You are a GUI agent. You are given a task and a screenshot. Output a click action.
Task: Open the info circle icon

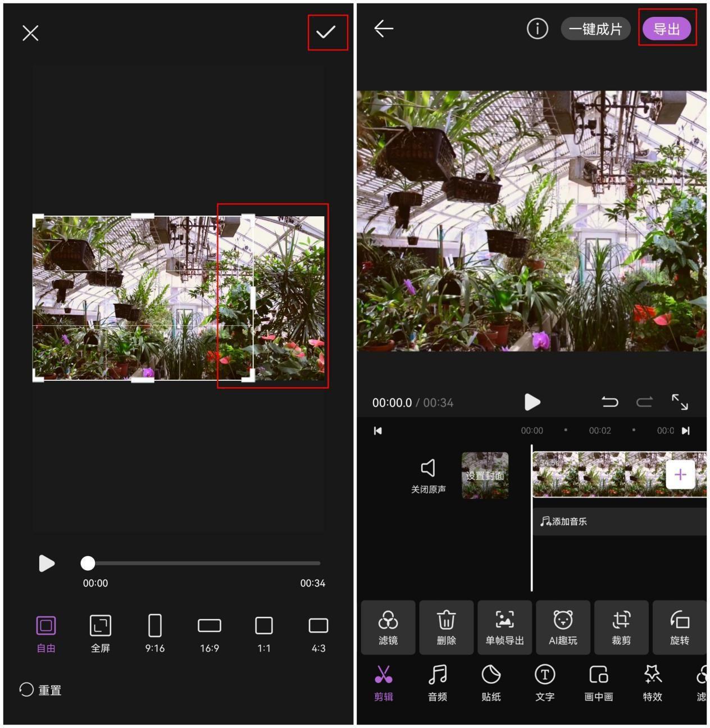point(537,29)
